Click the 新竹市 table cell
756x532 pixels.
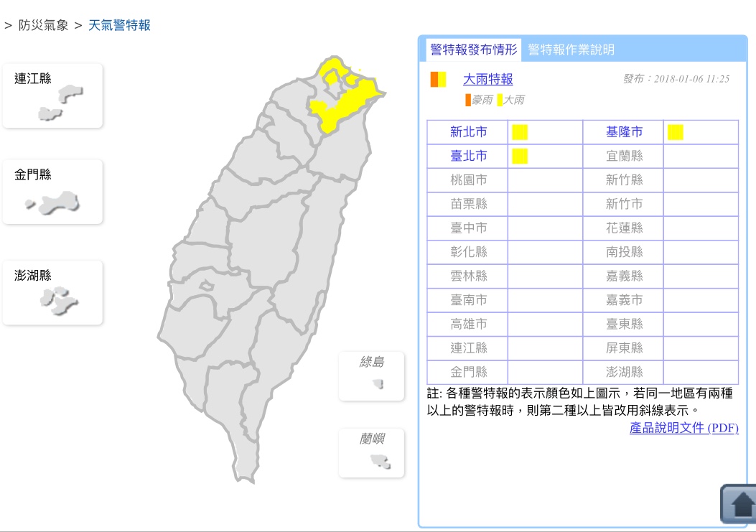coord(624,204)
